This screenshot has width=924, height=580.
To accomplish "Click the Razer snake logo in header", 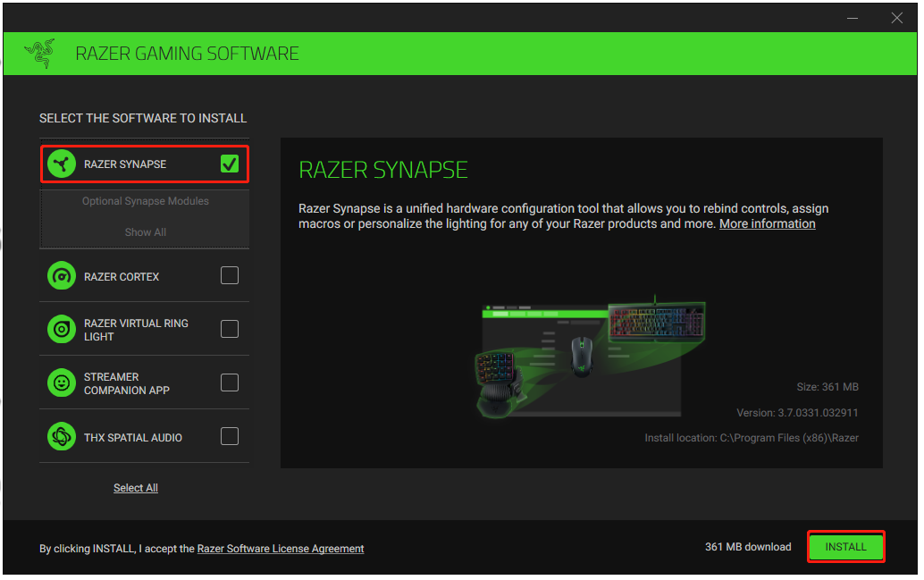I will tap(40, 54).
